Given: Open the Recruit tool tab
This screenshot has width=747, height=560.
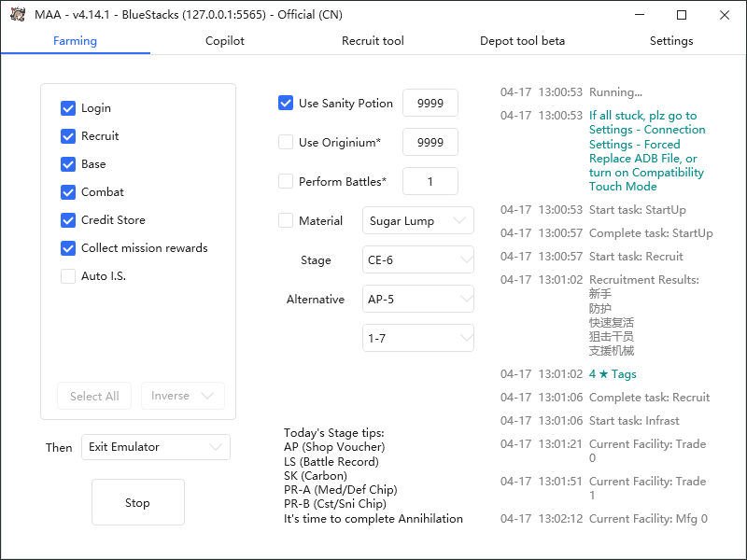Looking at the screenshot, I should tap(373, 41).
